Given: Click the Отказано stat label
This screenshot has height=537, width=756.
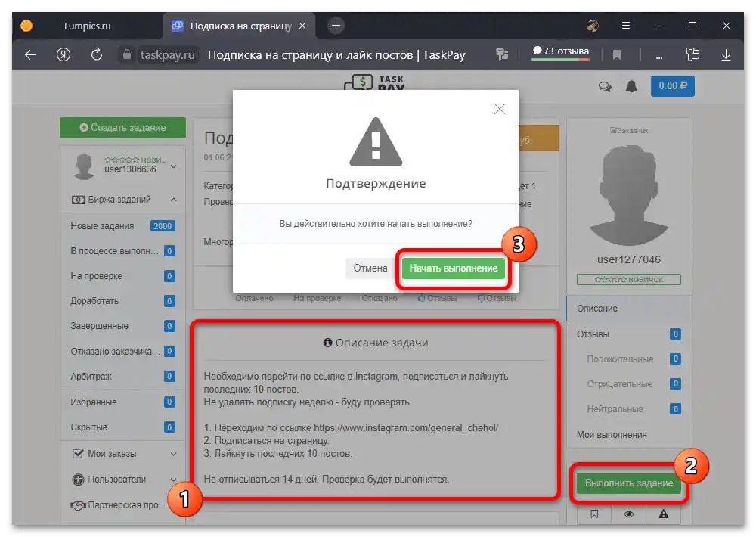Looking at the screenshot, I should click(x=380, y=298).
